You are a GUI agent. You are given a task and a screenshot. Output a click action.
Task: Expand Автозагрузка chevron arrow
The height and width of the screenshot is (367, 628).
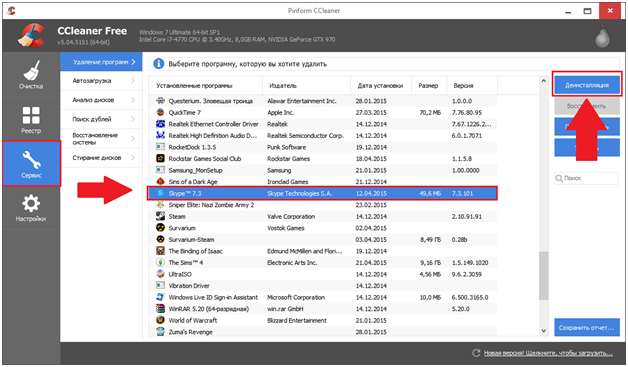point(133,81)
